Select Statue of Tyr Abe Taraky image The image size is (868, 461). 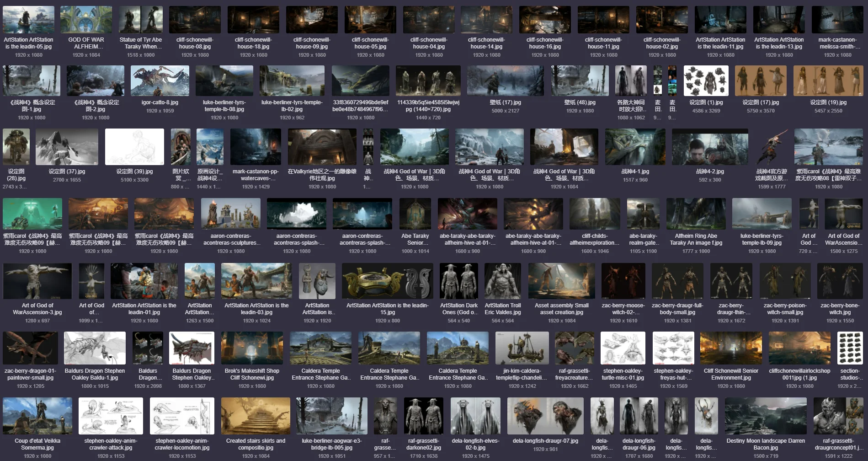[x=140, y=19]
